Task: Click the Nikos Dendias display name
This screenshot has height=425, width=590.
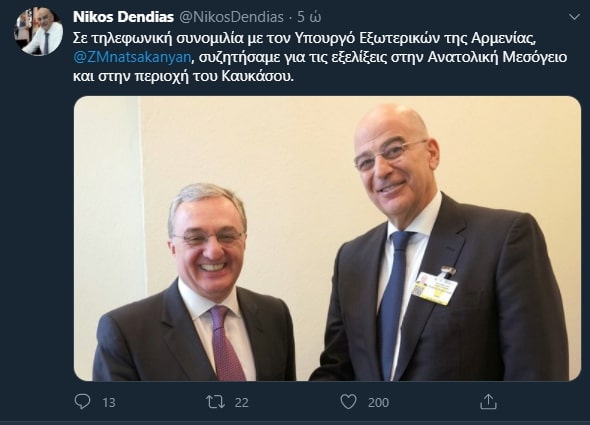Action: tap(123, 17)
